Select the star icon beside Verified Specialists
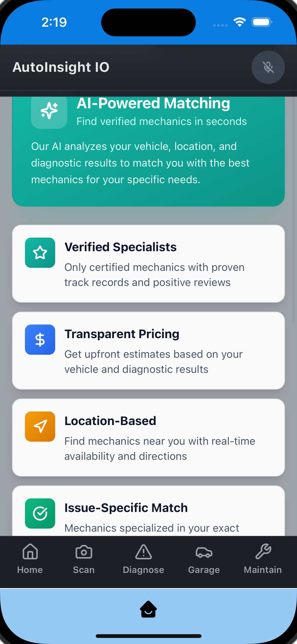Image resolution: width=297 pixels, height=644 pixels. [40, 252]
